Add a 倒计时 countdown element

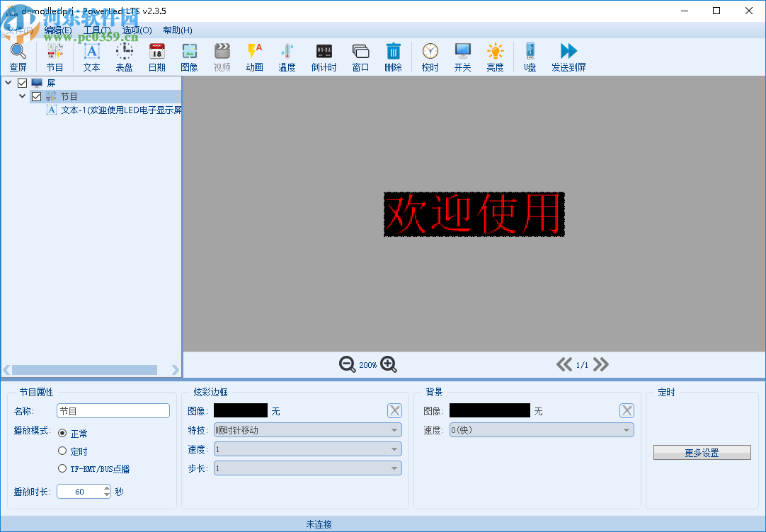323,55
